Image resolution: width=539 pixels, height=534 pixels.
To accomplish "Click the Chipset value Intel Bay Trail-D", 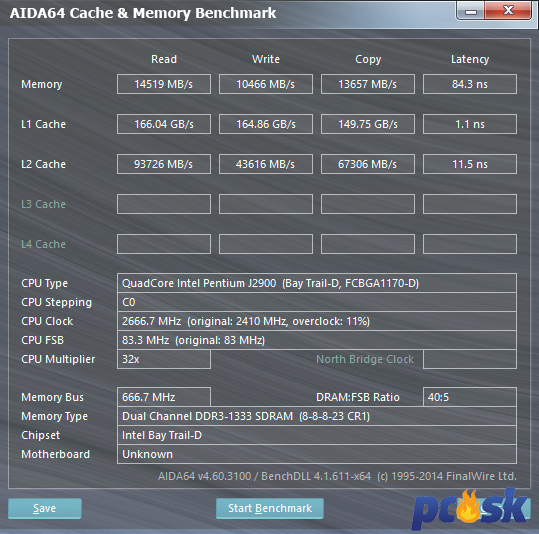I will 317,435.
